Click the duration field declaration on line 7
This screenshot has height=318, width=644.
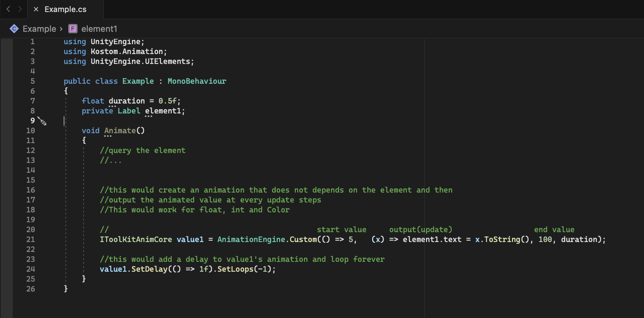click(127, 101)
